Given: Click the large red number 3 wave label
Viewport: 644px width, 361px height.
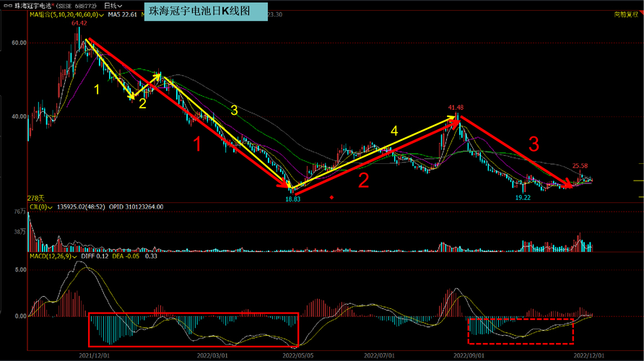Looking at the screenshot, I should (534, 144).
